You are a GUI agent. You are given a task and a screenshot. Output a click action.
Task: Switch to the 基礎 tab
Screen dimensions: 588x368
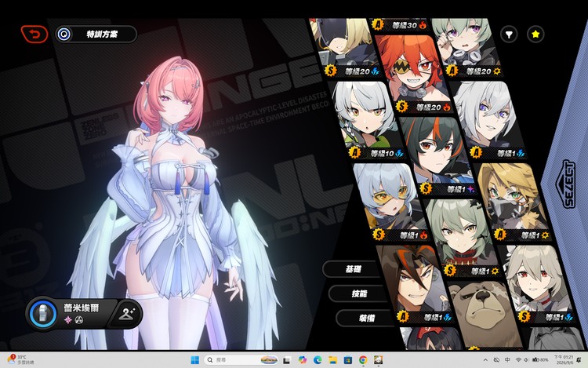[351, 269]
